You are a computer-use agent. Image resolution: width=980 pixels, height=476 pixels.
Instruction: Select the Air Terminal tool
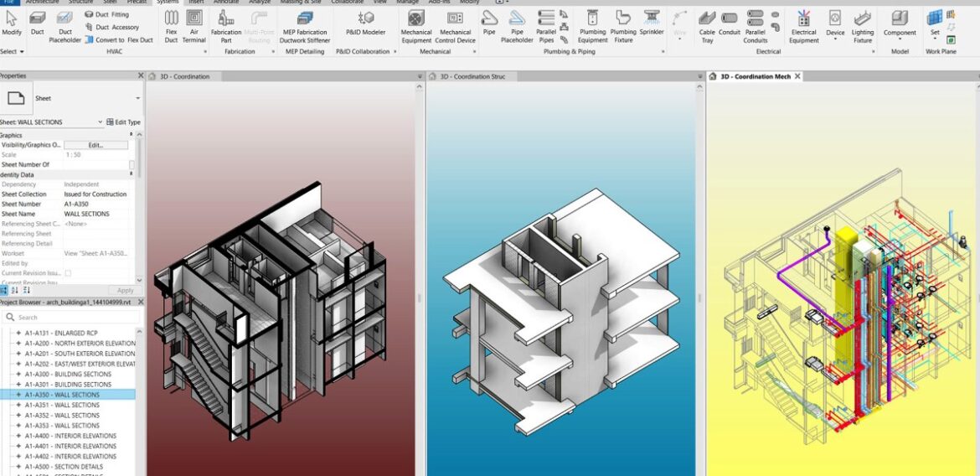point(194,26)
